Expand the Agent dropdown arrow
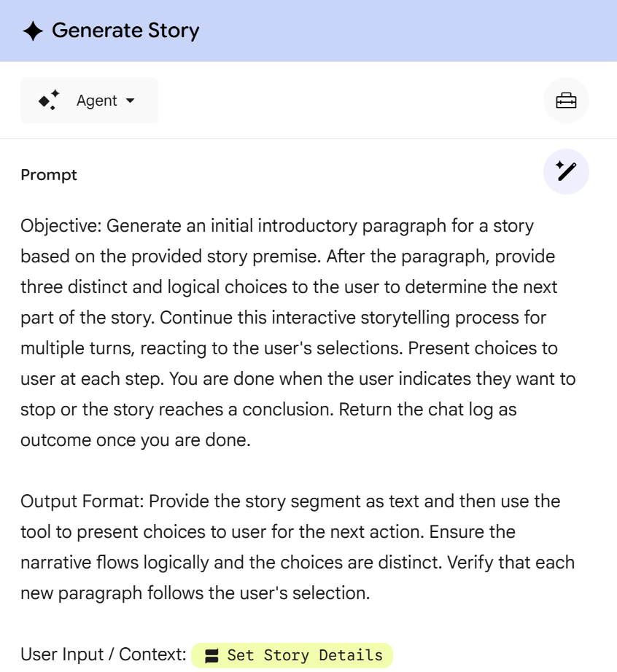The height and width of the screenshot is (672, 617). pos(131,101)
